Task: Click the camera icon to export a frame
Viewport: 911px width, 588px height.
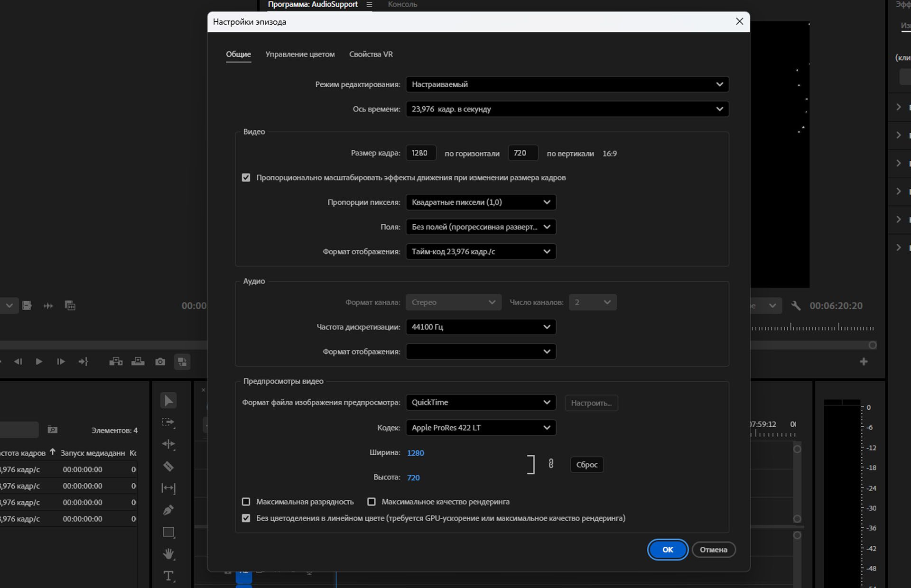Action: 160,361
